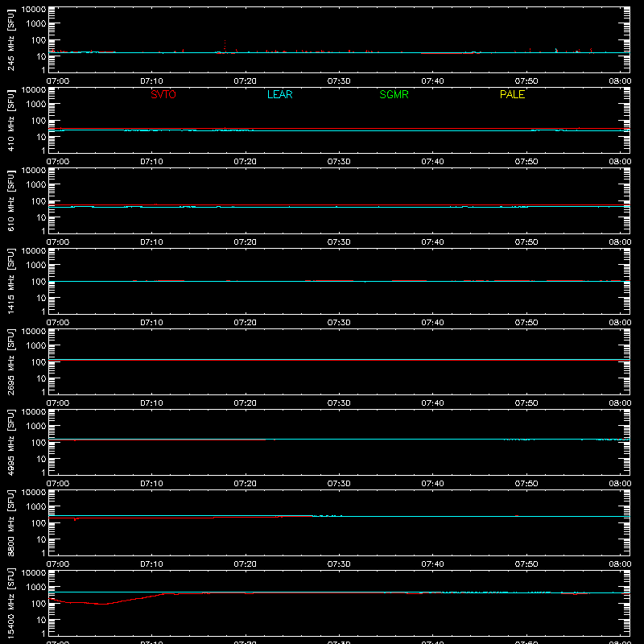Click 07:50 label under the 4995 MHz panel

tap(526, 484)
